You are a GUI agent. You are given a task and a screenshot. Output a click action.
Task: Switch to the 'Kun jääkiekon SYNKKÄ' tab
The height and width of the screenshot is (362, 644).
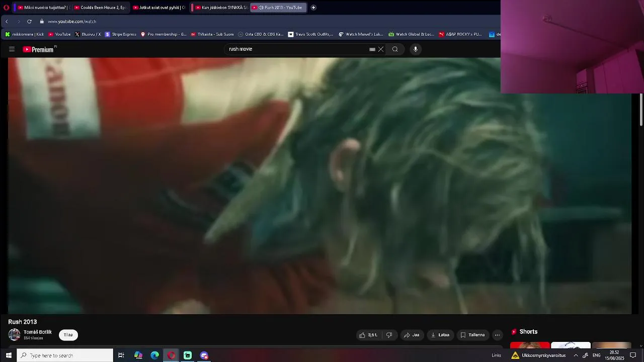click(x=220, y=8)
